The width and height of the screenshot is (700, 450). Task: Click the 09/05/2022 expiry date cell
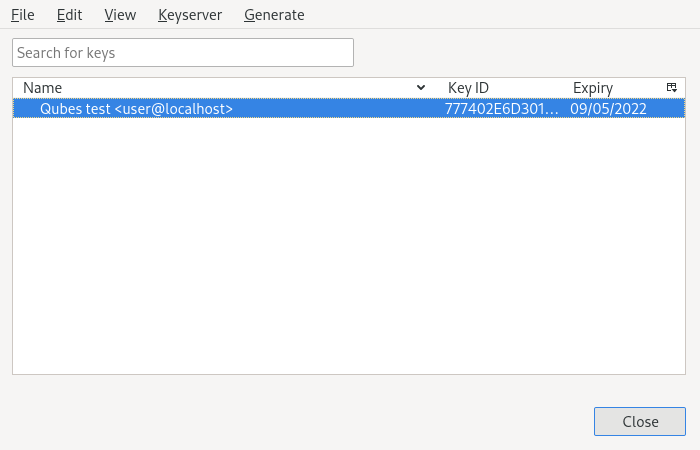[608, 109]
